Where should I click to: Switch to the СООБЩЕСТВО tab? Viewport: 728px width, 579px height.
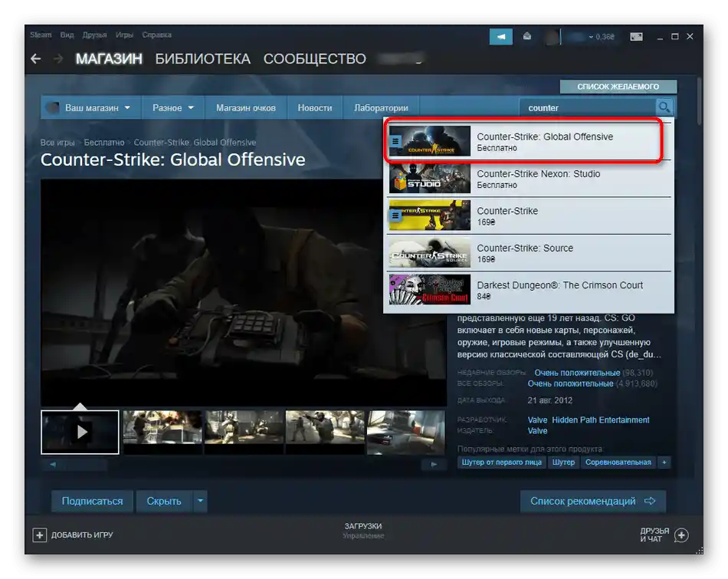315,59
